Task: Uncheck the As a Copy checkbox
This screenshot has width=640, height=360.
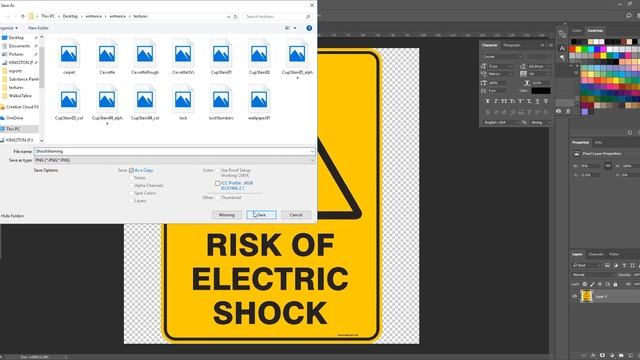Action: (131, 170)
